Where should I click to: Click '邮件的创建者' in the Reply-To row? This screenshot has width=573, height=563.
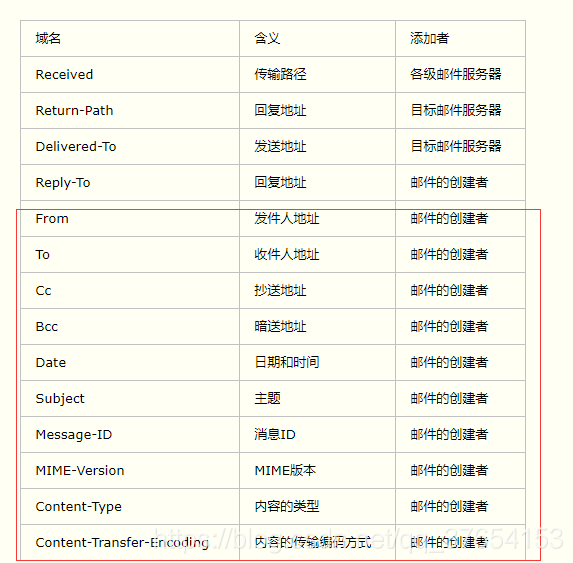click(460, 182)
